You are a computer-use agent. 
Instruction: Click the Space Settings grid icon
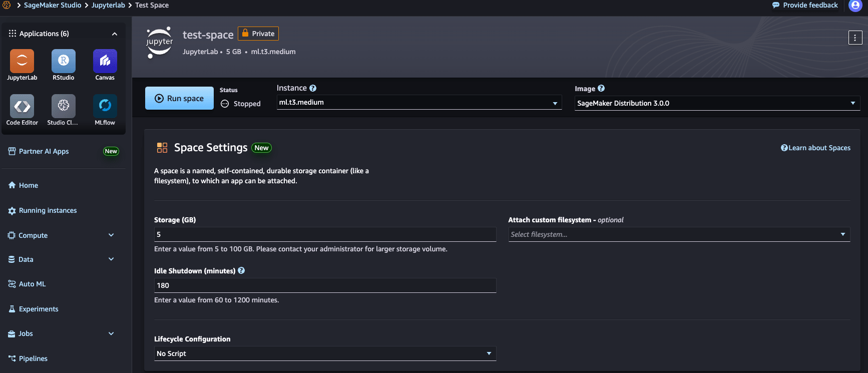[x=162, y=148]
